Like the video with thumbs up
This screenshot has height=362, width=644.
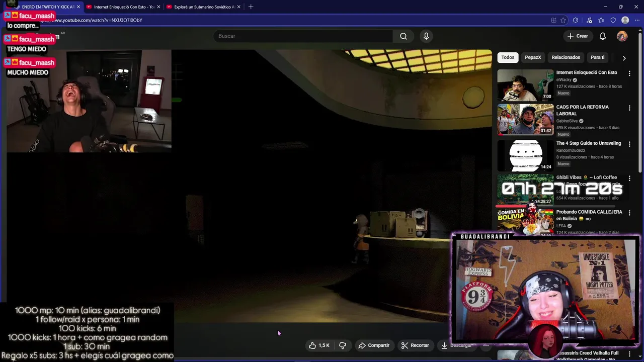[319, 345]
